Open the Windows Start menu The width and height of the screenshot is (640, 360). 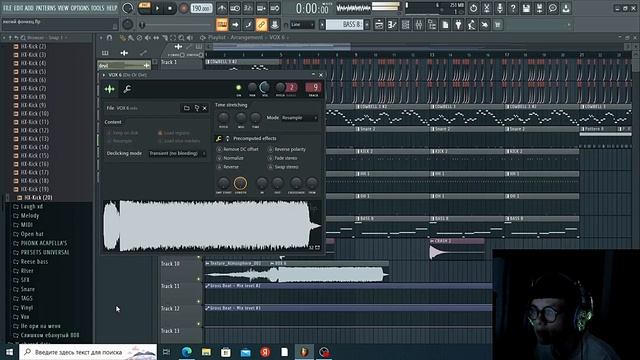click(9, 352)
